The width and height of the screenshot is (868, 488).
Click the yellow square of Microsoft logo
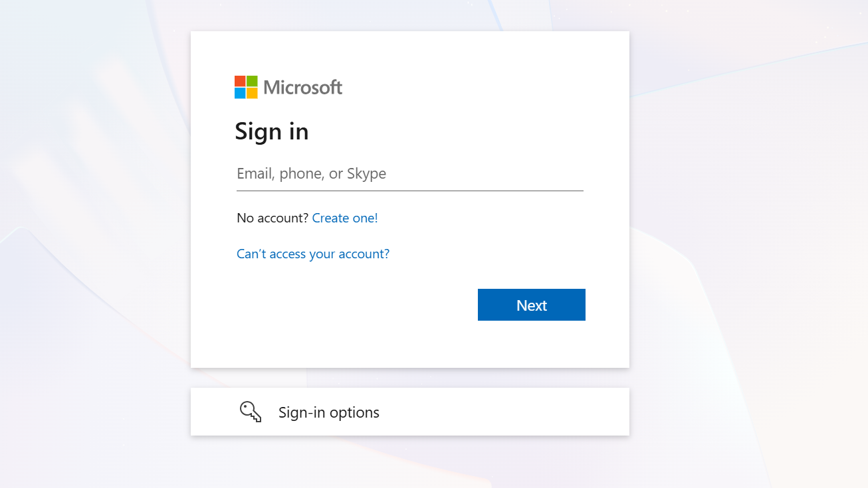click(252, 93)
